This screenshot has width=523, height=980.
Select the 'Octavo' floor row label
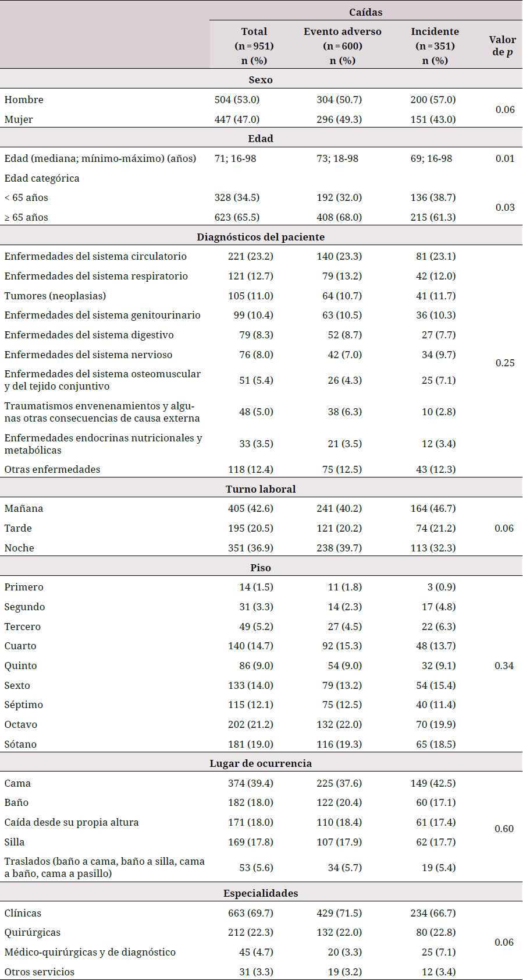click(x=21, y=724)
